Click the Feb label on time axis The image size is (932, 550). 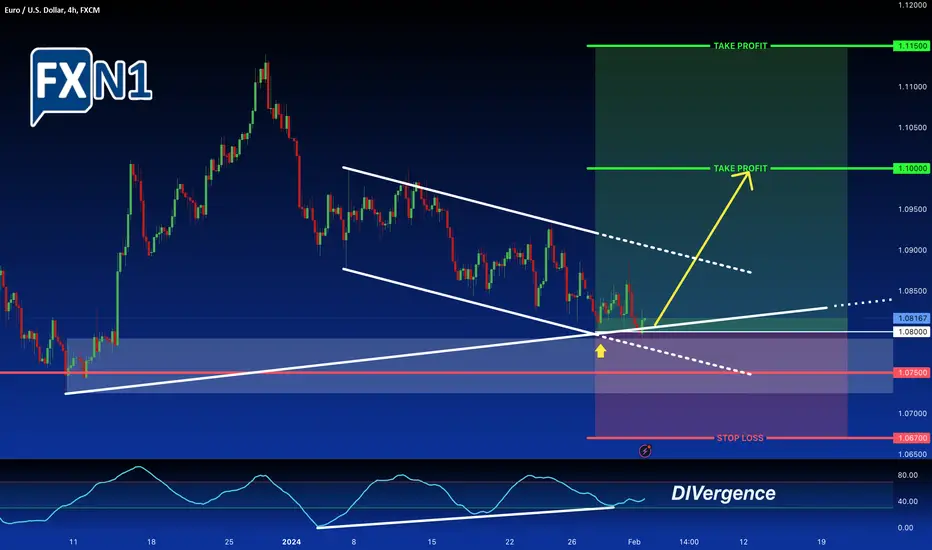tap(634, 542)
